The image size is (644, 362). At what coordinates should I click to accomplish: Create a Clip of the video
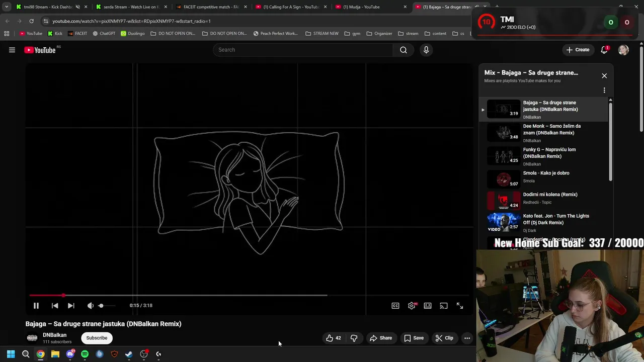point(444,338)
